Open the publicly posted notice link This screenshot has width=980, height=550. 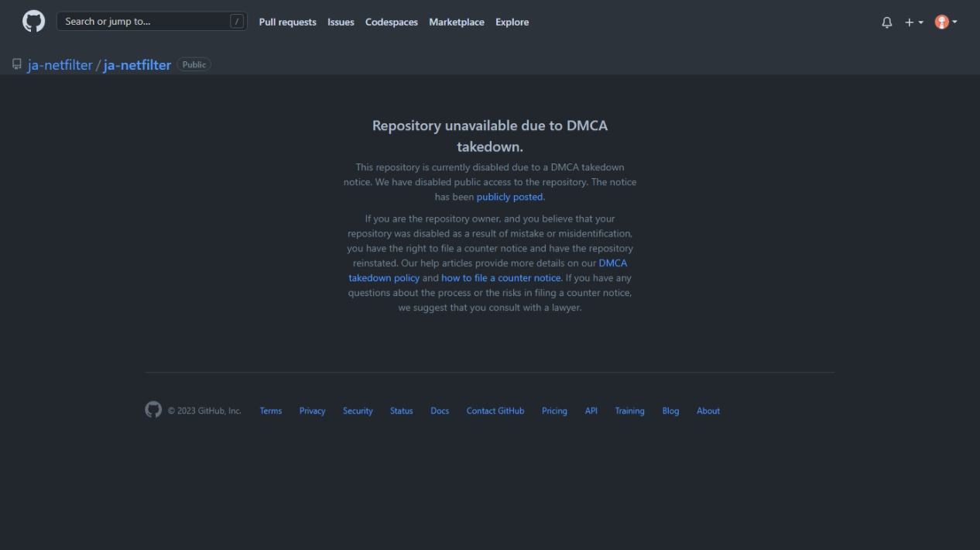pyautogui.click(x=510, y=197)
